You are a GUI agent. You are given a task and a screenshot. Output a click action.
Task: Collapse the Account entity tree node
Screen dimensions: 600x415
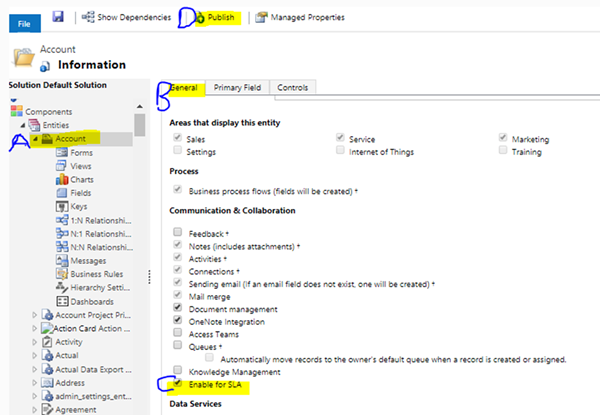tap(36, 139)
